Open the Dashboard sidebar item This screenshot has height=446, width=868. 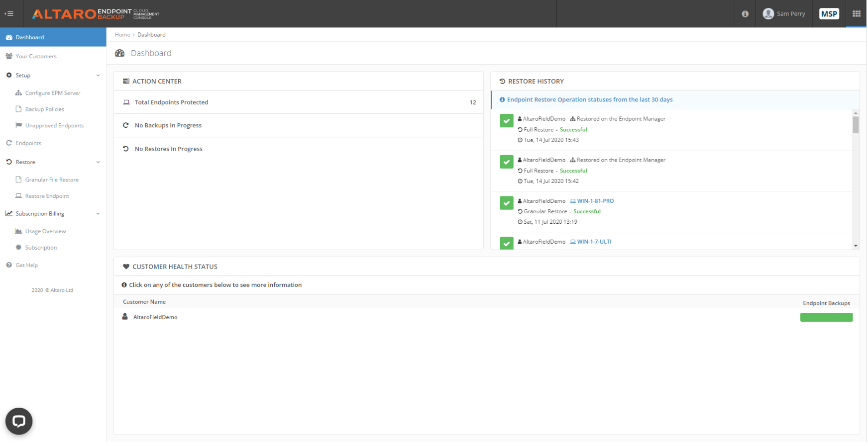tap(53, 37)
